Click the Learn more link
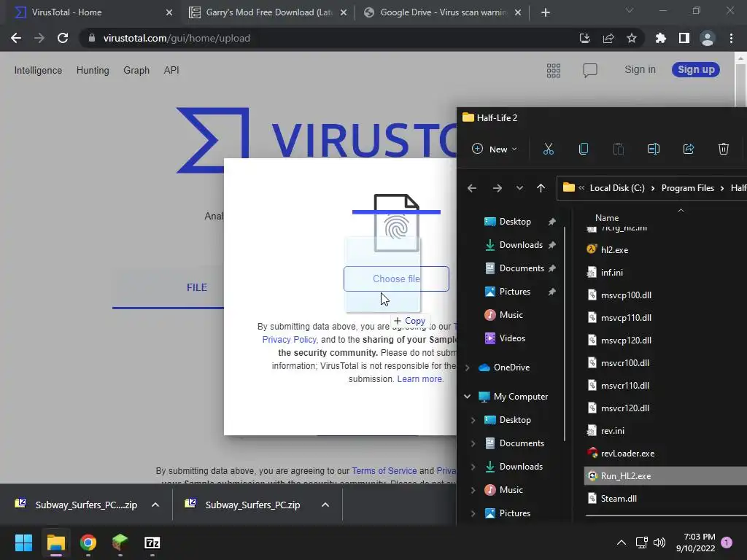 (x=419, y=379)
